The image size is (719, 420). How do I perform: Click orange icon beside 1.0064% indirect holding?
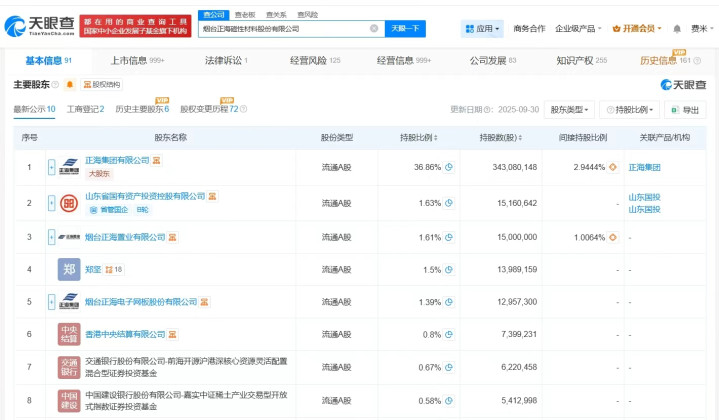[x=612, y=237]
